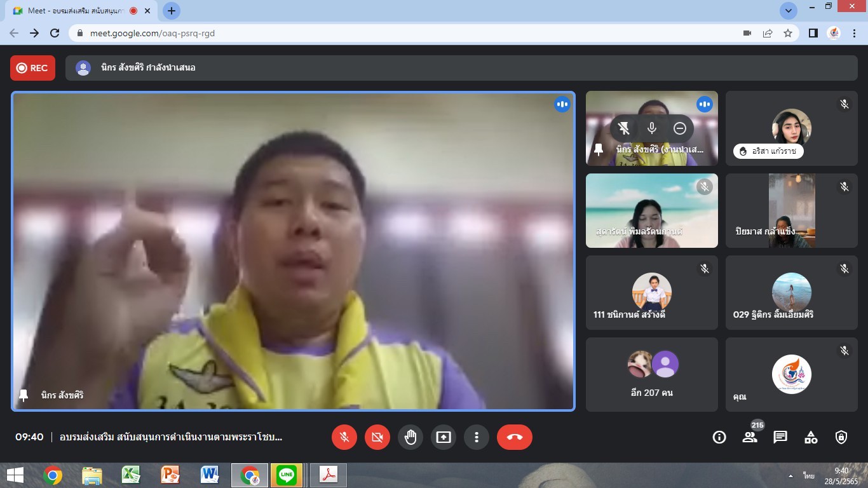
Task: Open a new browser tab
Action: point(172,11)
